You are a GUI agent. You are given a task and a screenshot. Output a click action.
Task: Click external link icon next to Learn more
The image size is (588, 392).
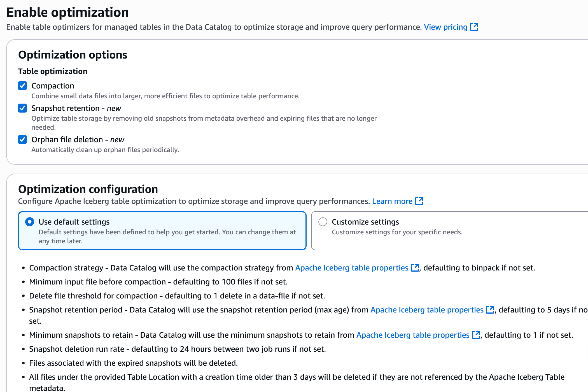(x=419, y=201)
